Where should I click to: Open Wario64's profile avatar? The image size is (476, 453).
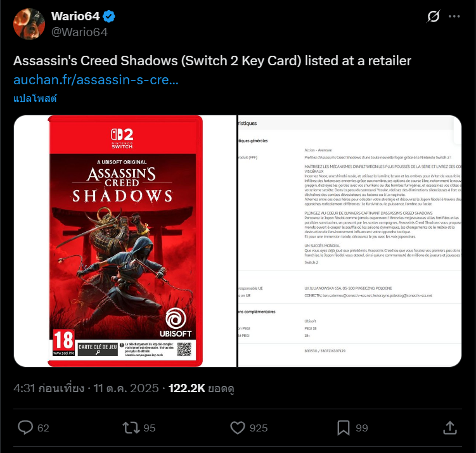[29, 24]
